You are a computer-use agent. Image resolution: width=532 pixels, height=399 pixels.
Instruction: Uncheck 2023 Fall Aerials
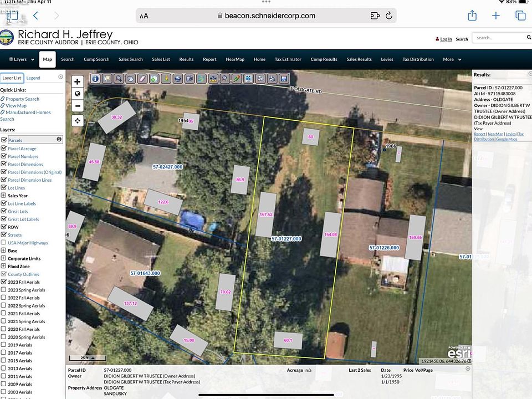click(4, 282)
